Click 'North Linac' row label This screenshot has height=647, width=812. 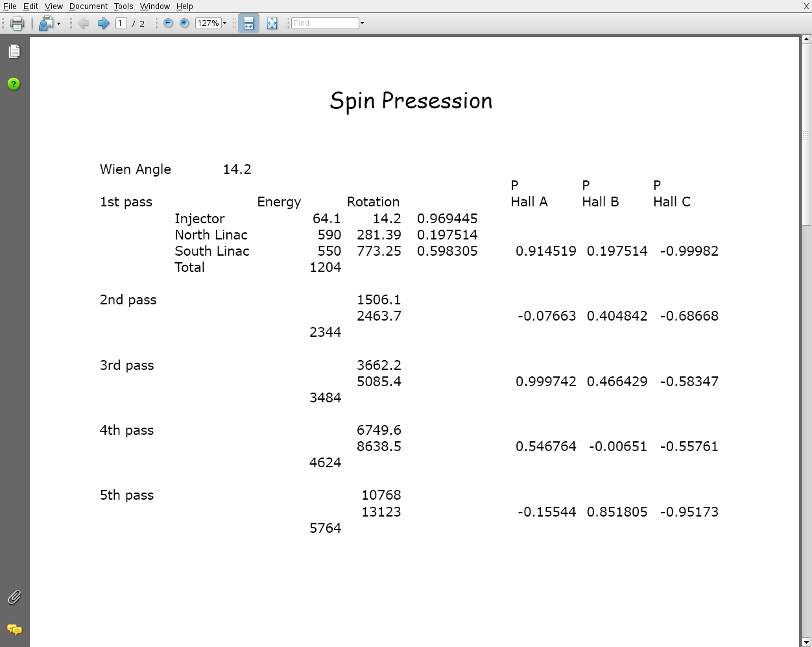click(x=211, y=235)
